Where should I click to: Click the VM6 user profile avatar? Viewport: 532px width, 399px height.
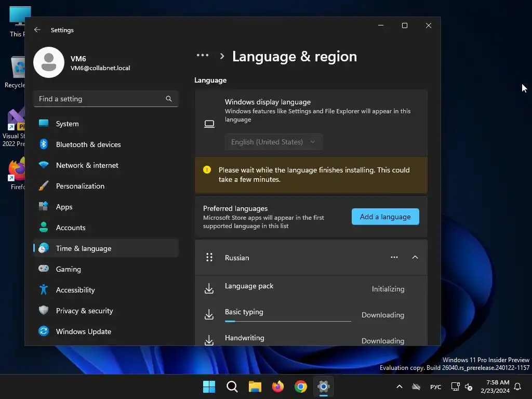[x=49, y=62]
